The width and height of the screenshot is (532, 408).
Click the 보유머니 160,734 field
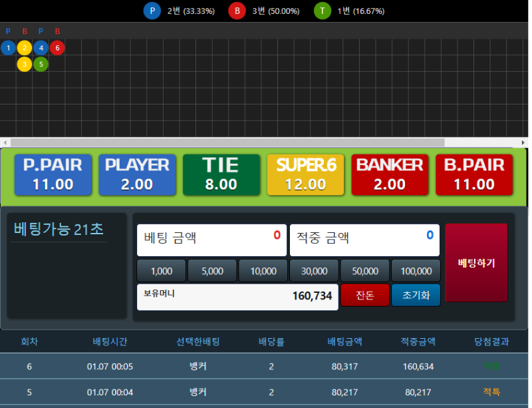point(237,297)
